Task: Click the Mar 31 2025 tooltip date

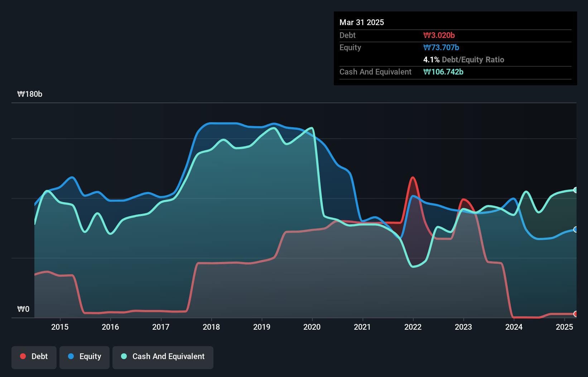Action: [362, 22]
